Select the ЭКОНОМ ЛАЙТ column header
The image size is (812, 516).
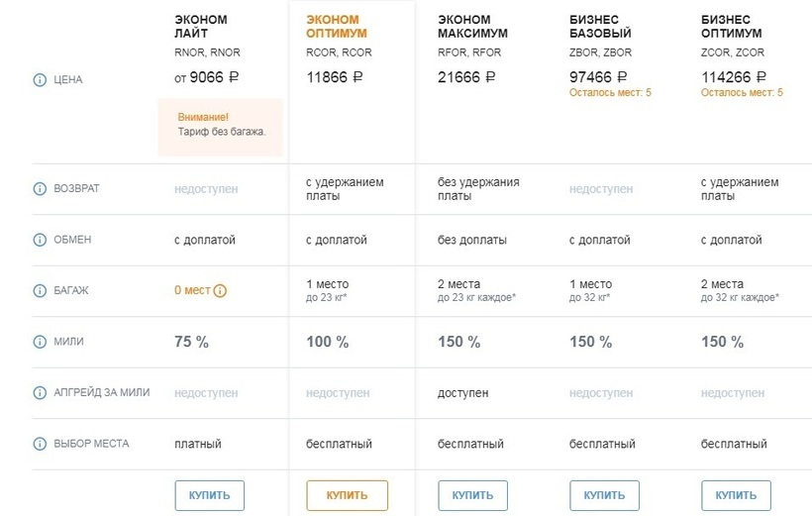point(200,27)
